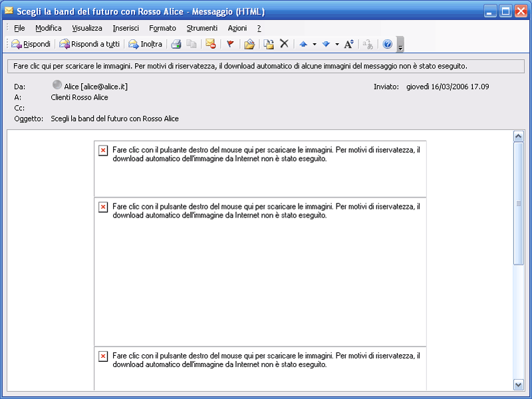The image size is (532, 399).
Task: Close the message window
Action: pyautogui.click(x=521, y=11)
